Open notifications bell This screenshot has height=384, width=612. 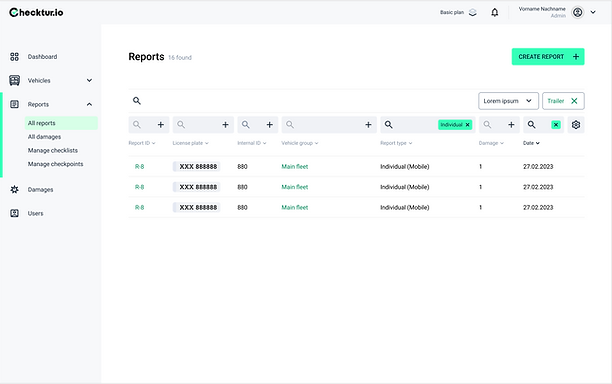(495, 12)
